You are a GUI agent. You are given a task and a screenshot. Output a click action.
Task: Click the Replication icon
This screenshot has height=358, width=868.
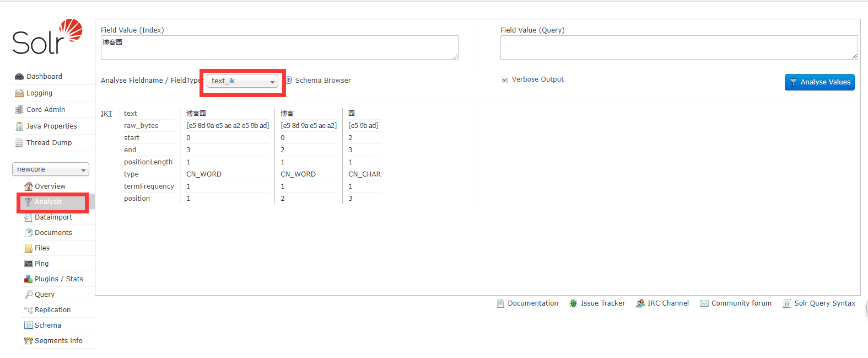29,310
